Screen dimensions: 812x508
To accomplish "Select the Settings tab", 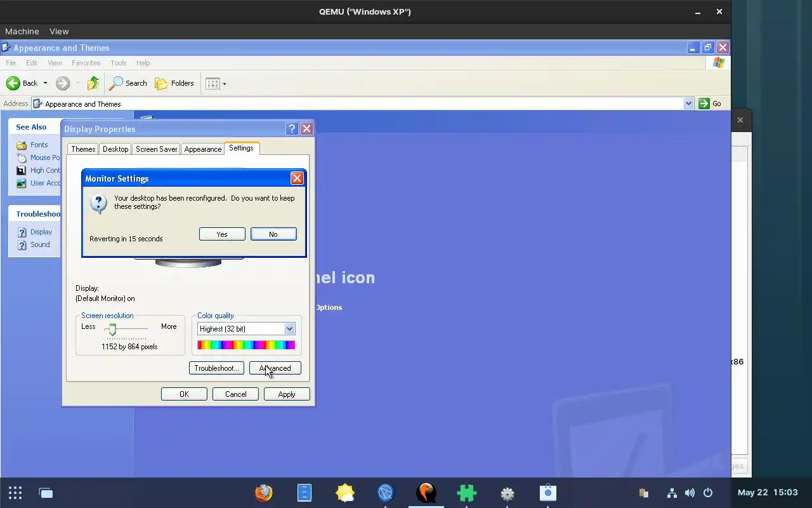I will (x=241, y=148).
